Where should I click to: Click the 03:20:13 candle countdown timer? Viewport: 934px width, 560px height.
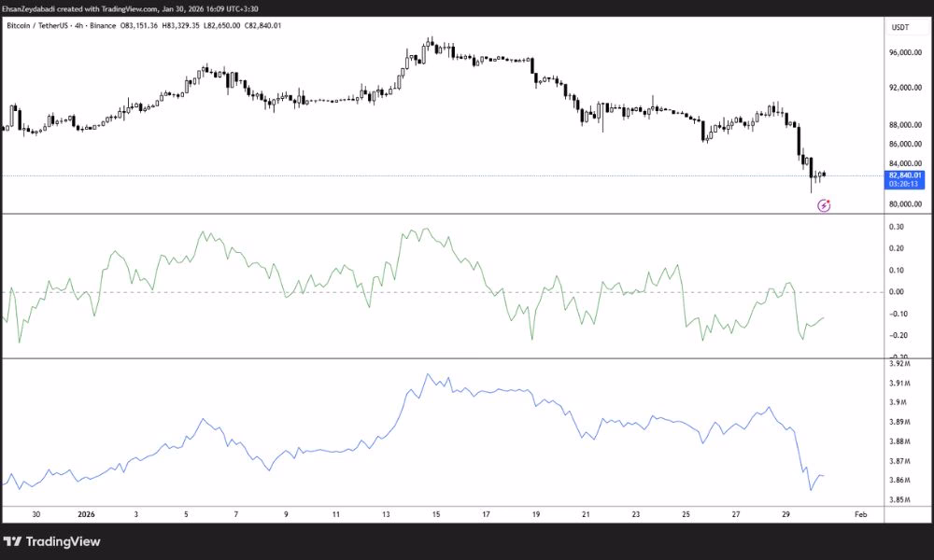905,184
